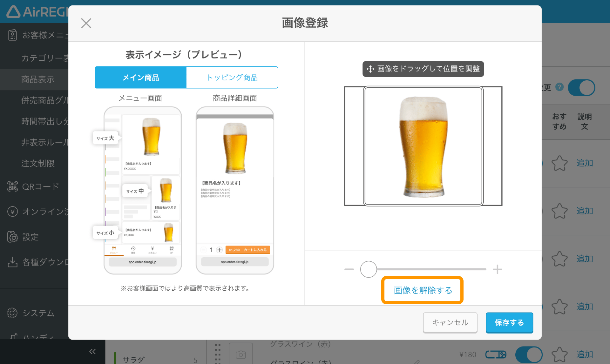Click the help question mark icon
Viewport: 610px width, 364px height.
click(x=559, y=87)
